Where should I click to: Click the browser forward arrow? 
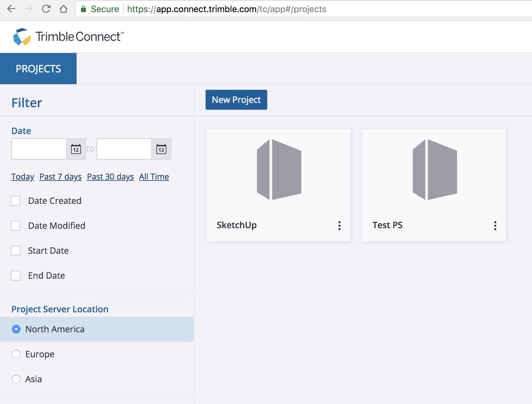(29, 9)
